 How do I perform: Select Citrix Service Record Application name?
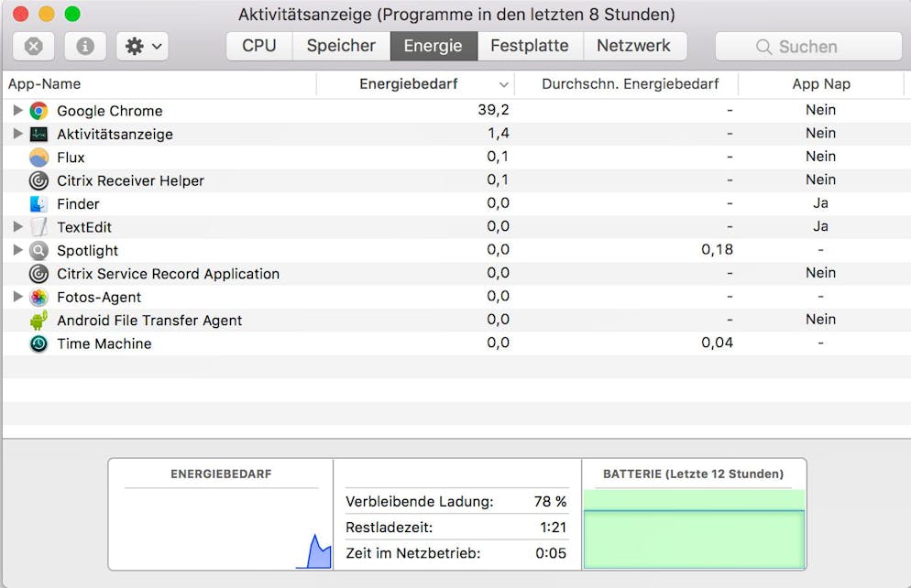(x=169, y=274)
